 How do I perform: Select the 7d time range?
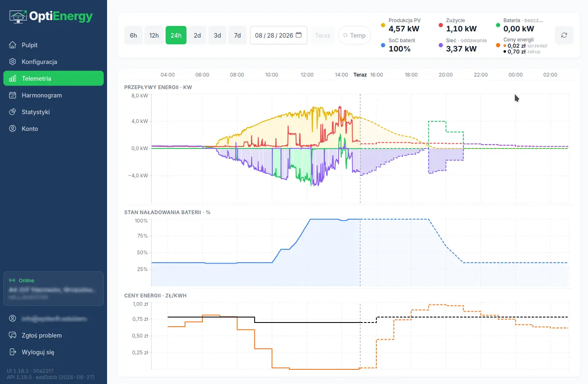(x=237, y=35)
